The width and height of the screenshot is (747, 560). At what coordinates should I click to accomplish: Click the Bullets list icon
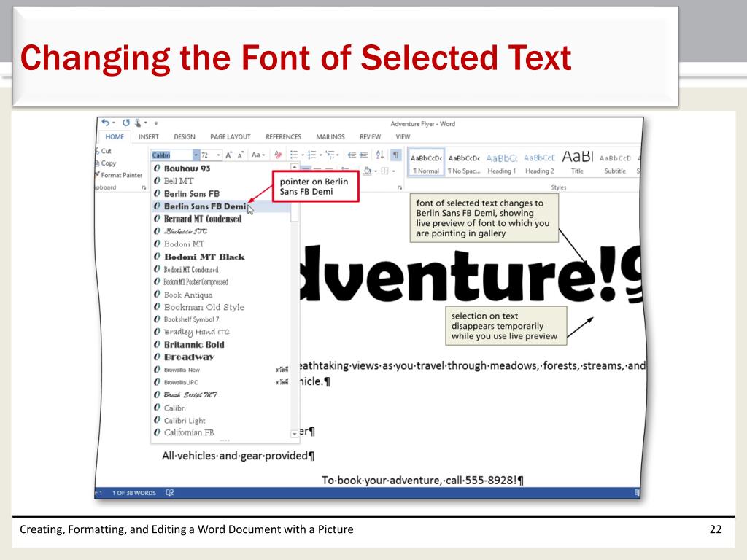(x=294, y=155)
